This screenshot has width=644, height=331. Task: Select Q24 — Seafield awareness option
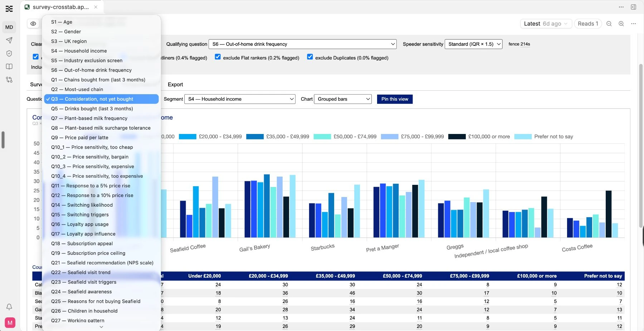(101, 292)
